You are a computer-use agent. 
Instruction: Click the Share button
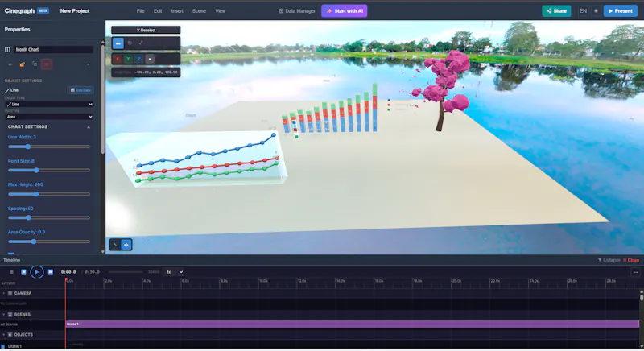click(556, 11)
